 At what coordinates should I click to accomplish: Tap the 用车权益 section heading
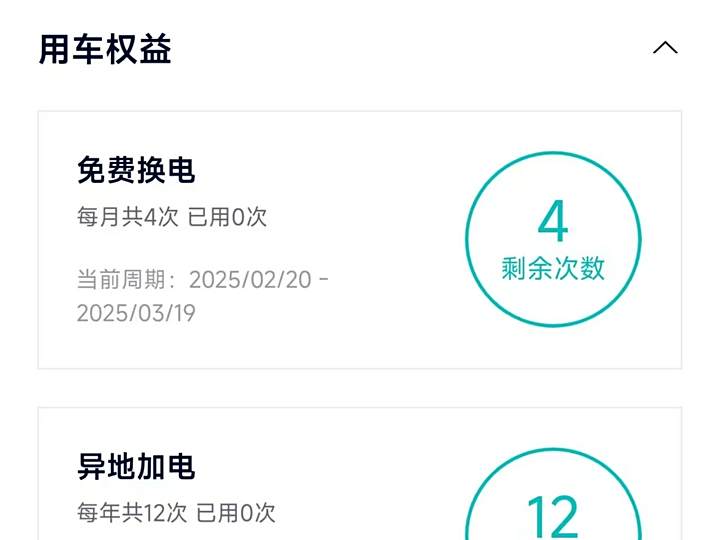[105, 49]
